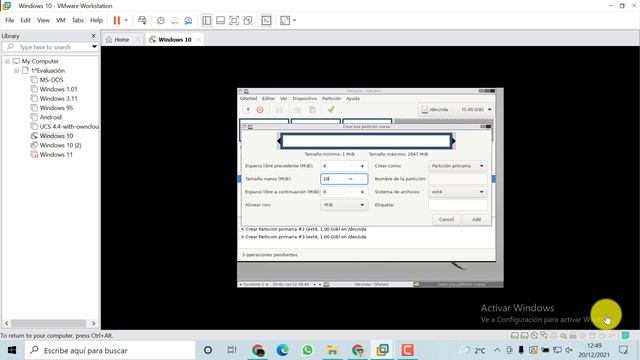
Task: Toggle the thumbnail bar view icon
Action: click(220, 20)
